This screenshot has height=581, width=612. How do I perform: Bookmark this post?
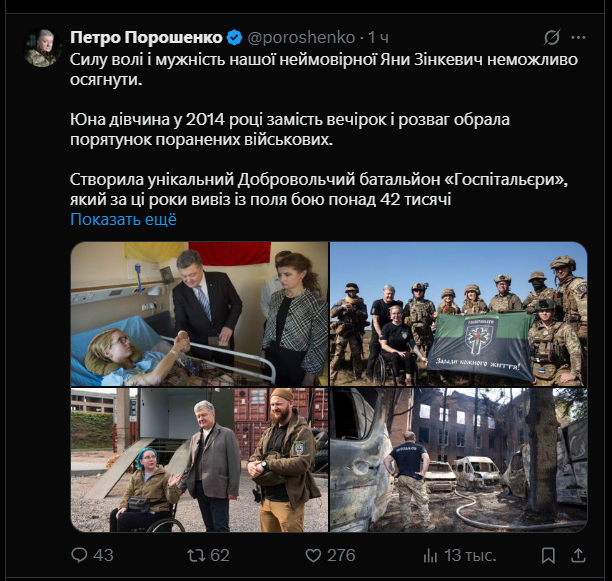coord(548,555)
